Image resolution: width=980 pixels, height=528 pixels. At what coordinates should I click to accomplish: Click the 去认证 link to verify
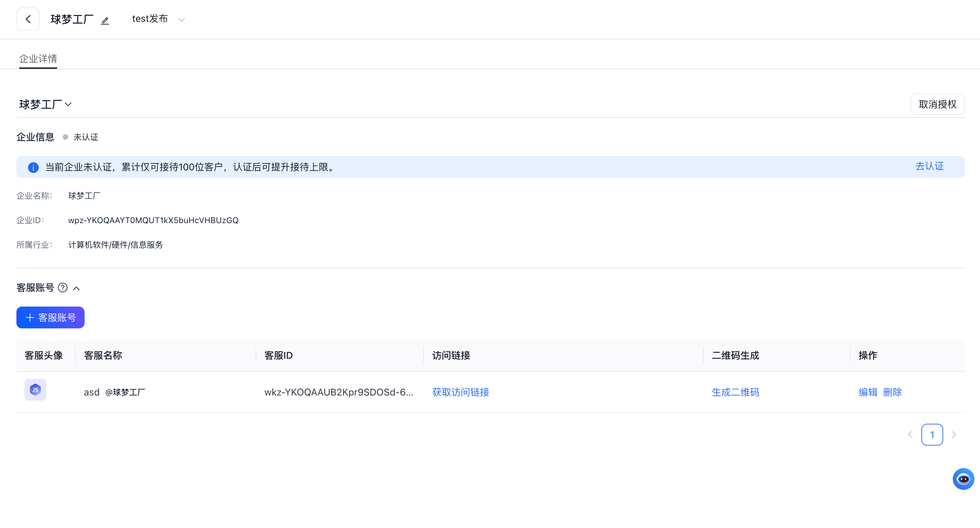pyautogui.click(x=929, y=166)
